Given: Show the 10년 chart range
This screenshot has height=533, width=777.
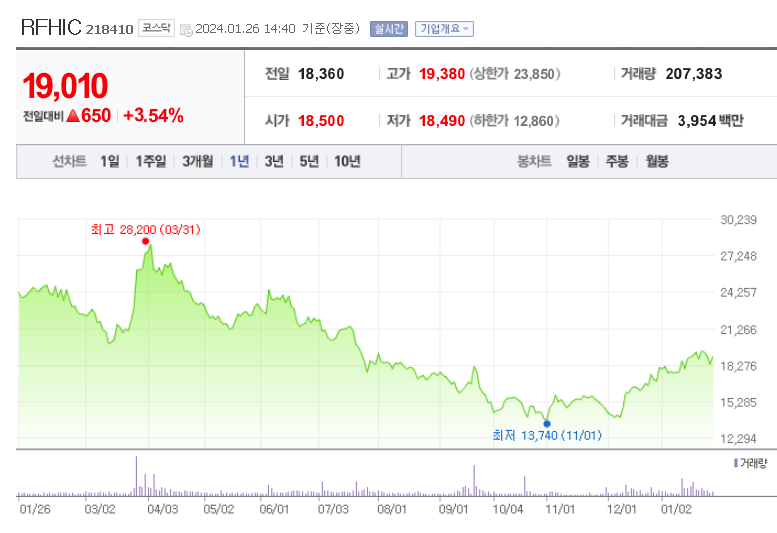Looking at the screenshot, I should click(x=347, y=161).
